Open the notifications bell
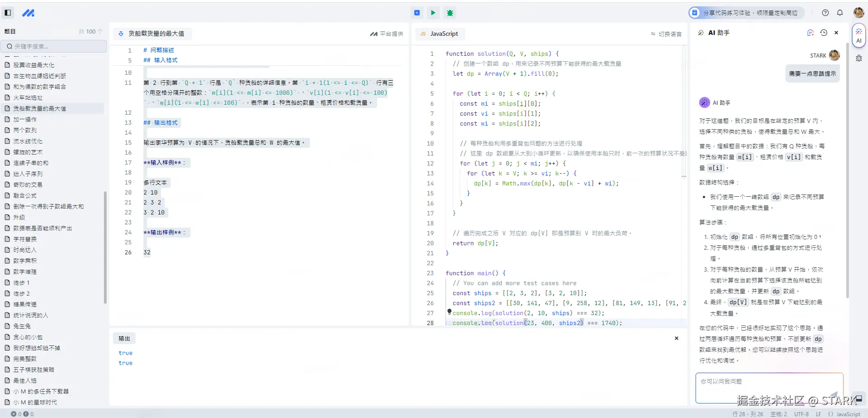This screenshot has height=418, width=868. point(840,13)
